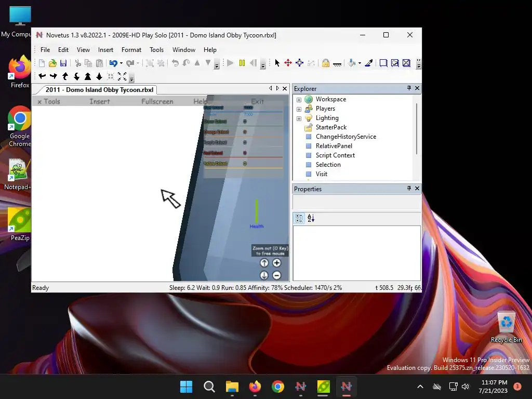Select Script Context in the Explorer
This screenshot has height=399, width=532.
pyautogui.click(x=335, y=155)
